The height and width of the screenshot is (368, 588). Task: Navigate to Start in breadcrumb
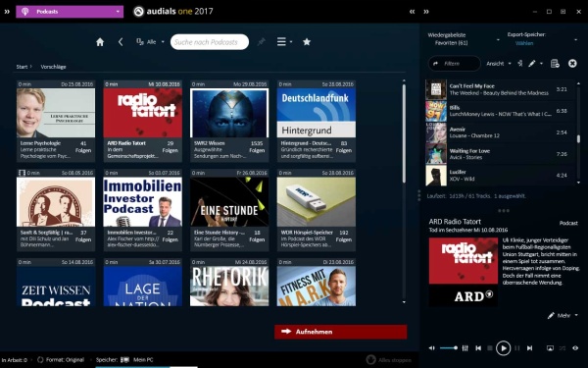(22, 67)
